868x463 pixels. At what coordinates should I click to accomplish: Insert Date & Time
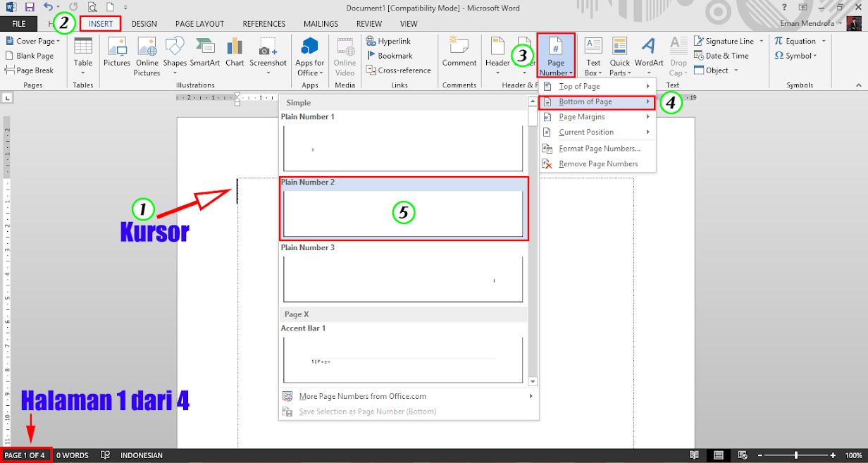pyautogui.click(x=721, y=56)
